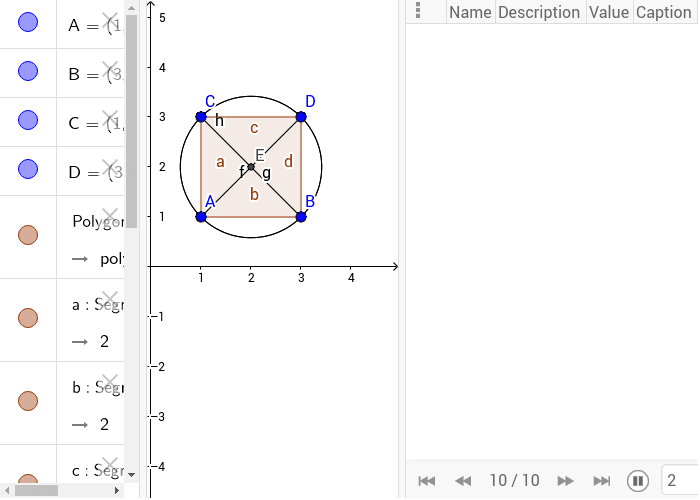Click side label c inside the square
Image resolution: width=700 pixels, height=500 pixels.
coord(254,128)
